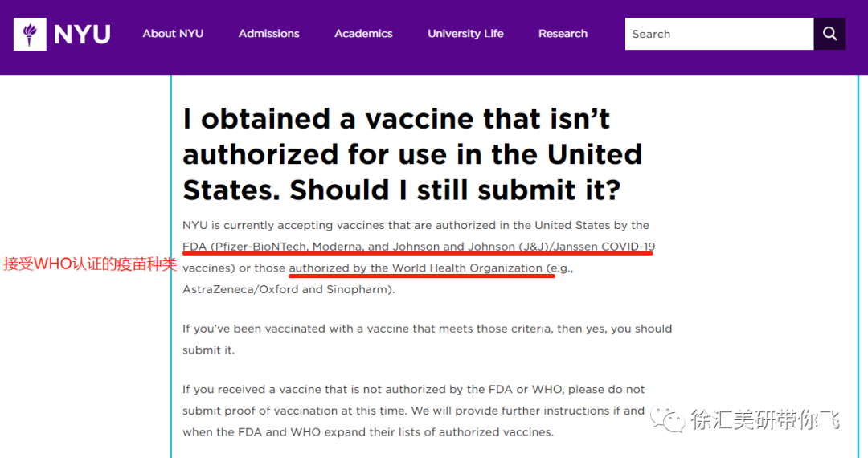Click the 'We will provide further instructions' sentence
Image resolution: width=868 pixels, height=458 pixels.
click(x=513, y=411)
